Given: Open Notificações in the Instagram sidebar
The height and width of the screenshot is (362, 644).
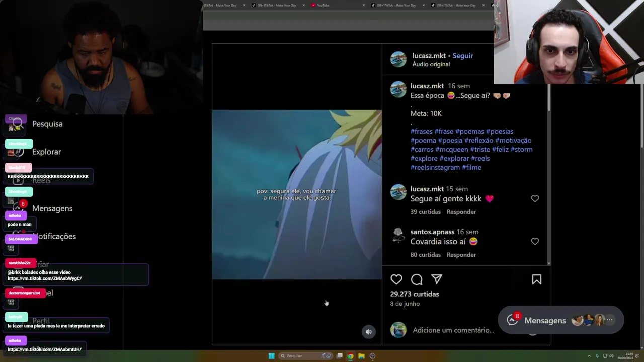Looking at the screenshot, I should pos(54,236).
